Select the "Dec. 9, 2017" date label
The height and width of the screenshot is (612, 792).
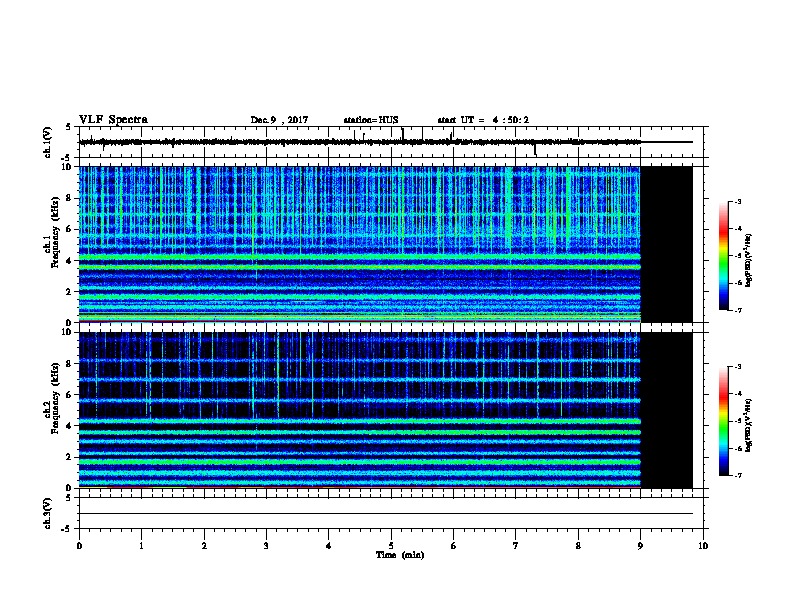[279, 120]
